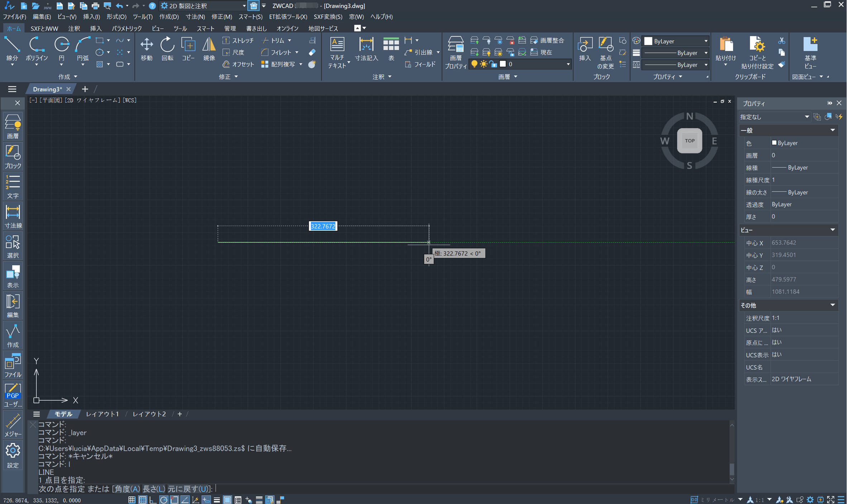Click the 貼り付け (Paste) button

tap(726, 49)
